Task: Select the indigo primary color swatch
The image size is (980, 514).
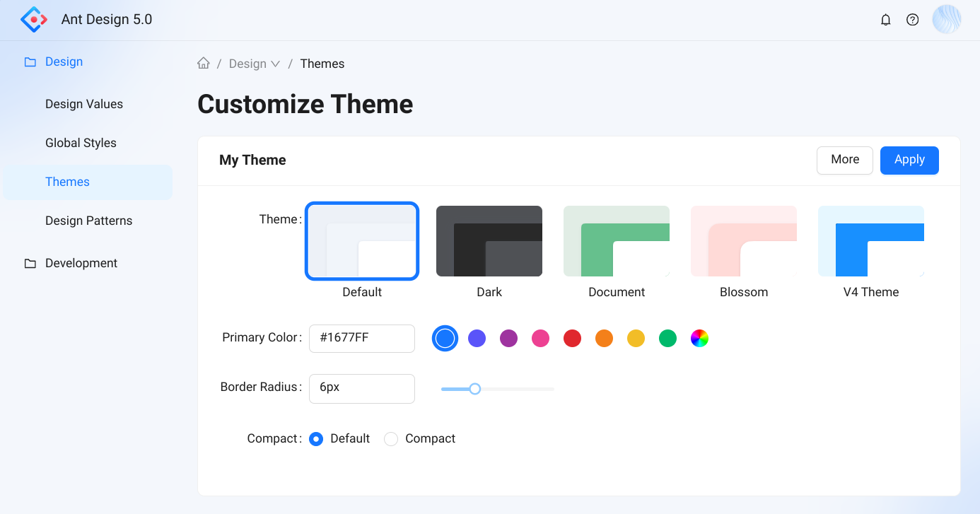Action: coord(477,339)
